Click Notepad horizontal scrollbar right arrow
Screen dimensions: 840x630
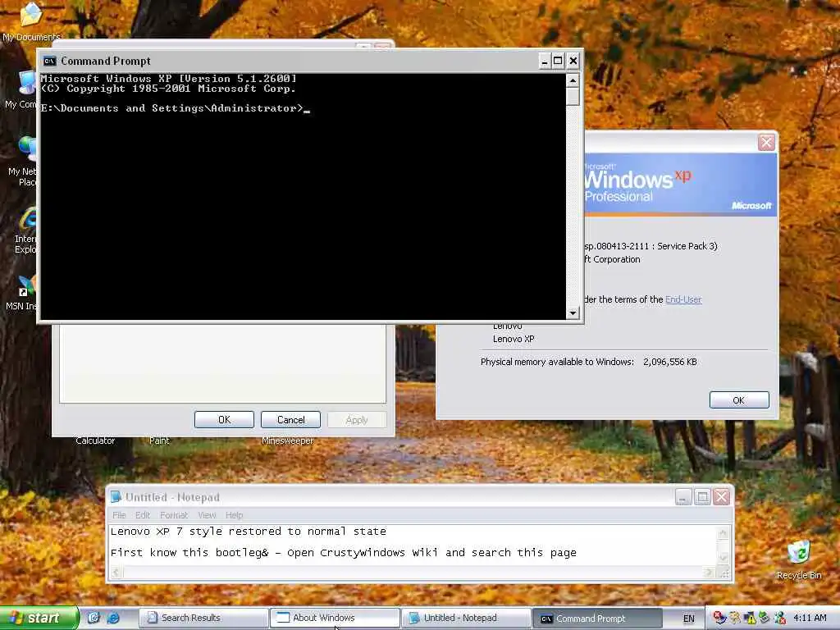click(x=710, y=573)
